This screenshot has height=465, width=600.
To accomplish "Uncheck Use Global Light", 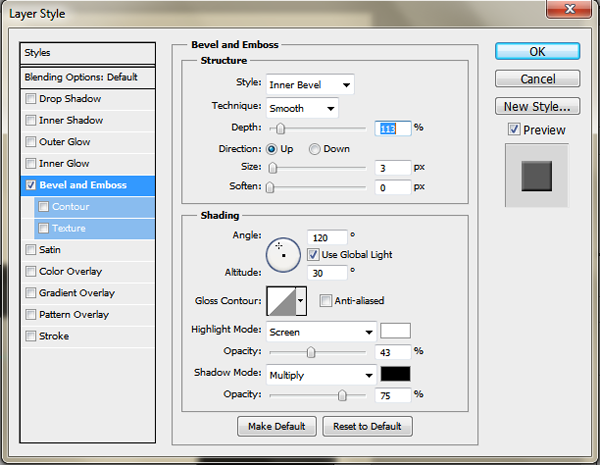I will [x=313, y=255].
